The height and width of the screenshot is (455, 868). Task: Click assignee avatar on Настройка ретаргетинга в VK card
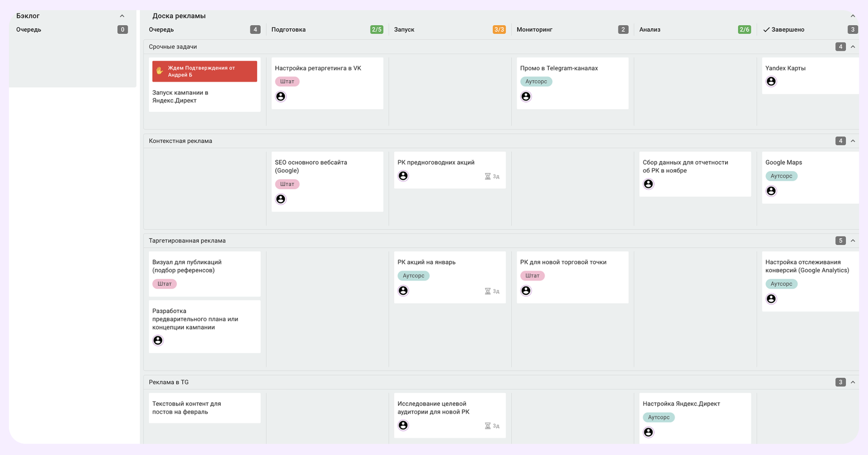coord(281,96)
